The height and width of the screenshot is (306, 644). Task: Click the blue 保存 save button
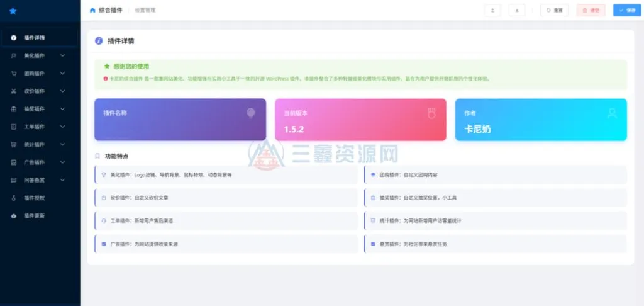(627, 10)
